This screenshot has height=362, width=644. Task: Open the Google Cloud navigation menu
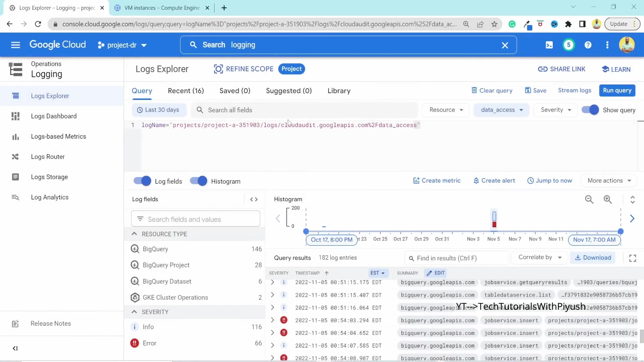15,45
